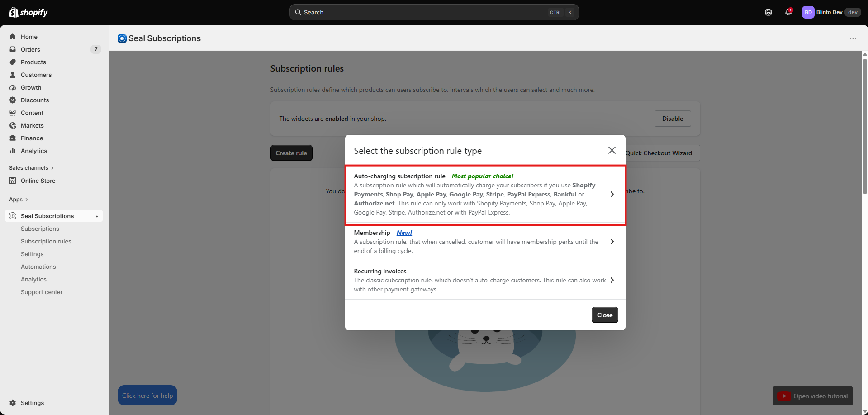Choose Membership rule chevron
This screenshot has width=868, height=415.
coord(612,242)
